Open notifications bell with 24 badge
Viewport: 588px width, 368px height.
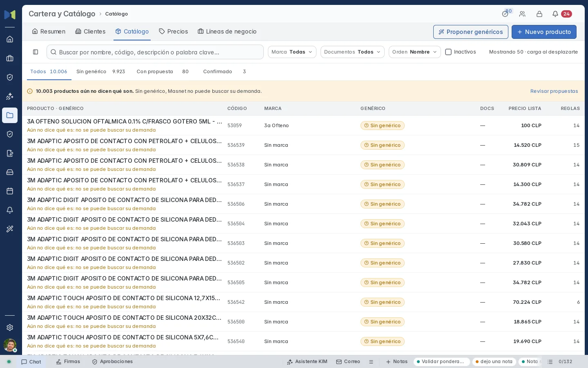pos(561,14)
